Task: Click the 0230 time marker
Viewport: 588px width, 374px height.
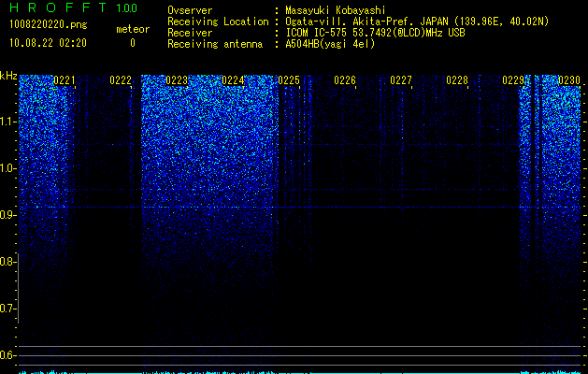Action: [x=569, y=80]
